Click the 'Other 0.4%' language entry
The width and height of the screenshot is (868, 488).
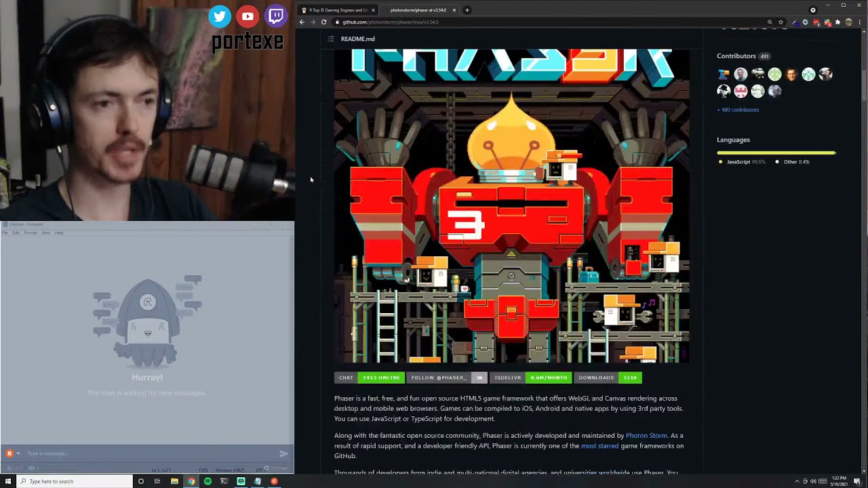(793, 162)
